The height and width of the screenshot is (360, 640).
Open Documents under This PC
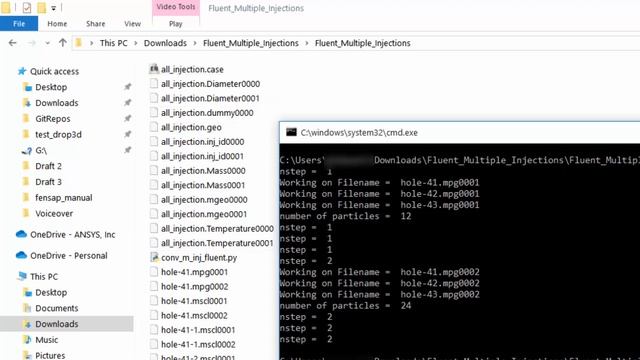[x=56, y=308]
